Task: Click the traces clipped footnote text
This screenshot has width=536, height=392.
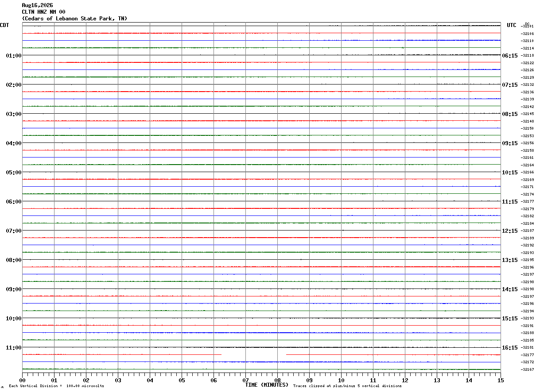Action: click(x=347, y=386)
